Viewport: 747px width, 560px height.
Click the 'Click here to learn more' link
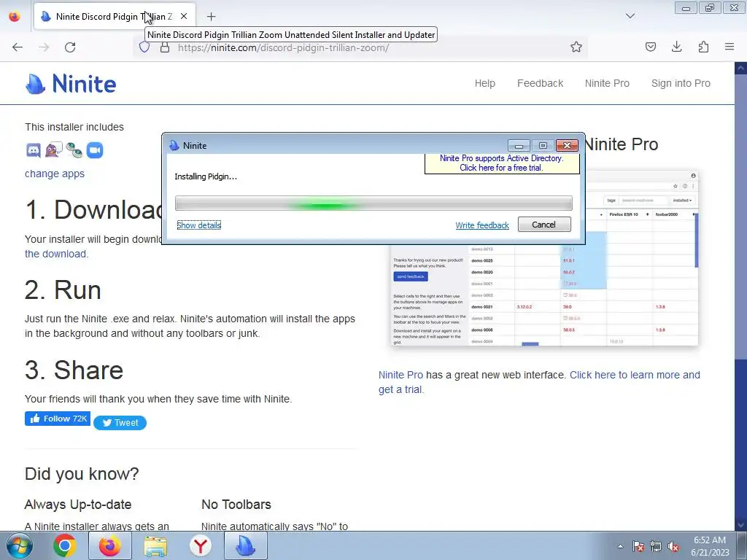[x=635, y=375]
